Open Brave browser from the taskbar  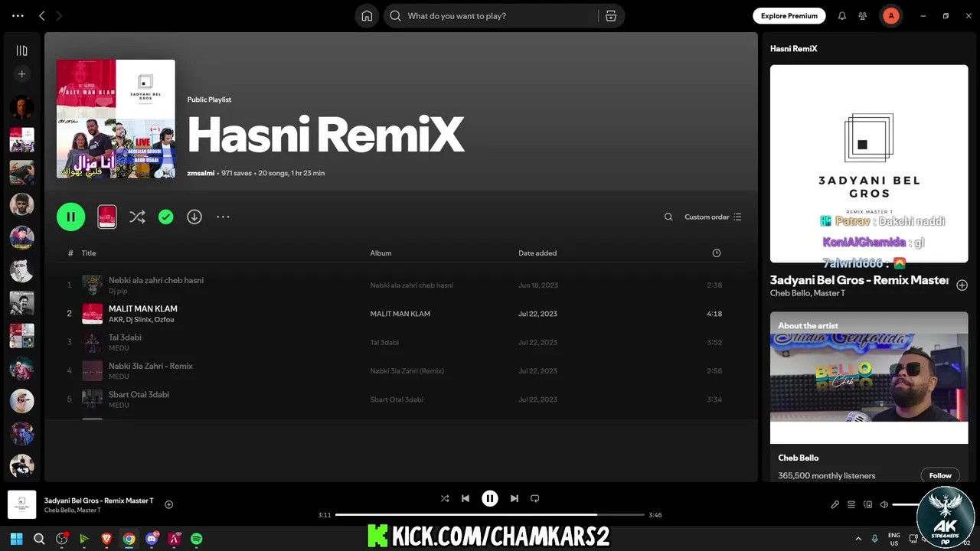pos(106,539)
